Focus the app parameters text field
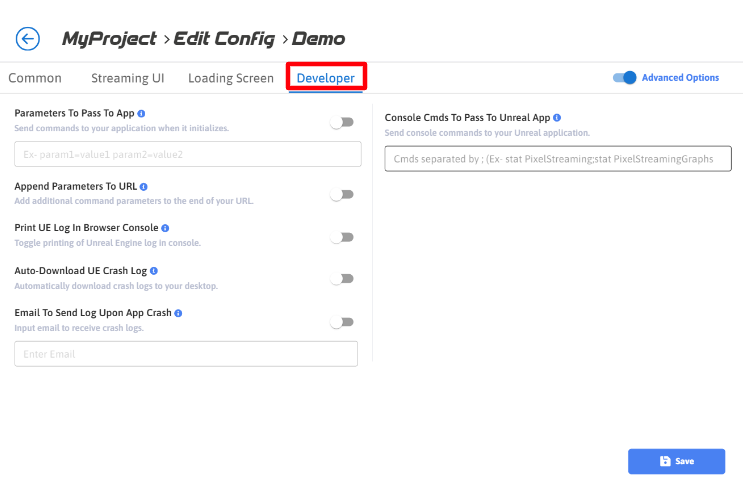The width and height of the screenshot is (747, 493). tap(188, 154)
